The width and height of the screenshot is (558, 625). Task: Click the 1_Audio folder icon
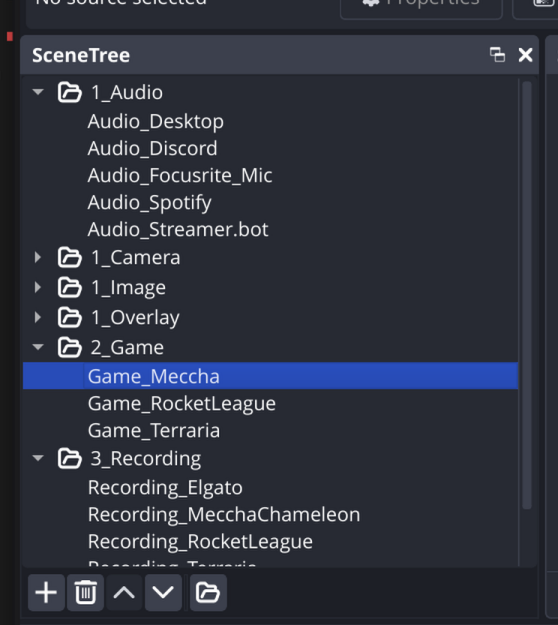point(70,92)
